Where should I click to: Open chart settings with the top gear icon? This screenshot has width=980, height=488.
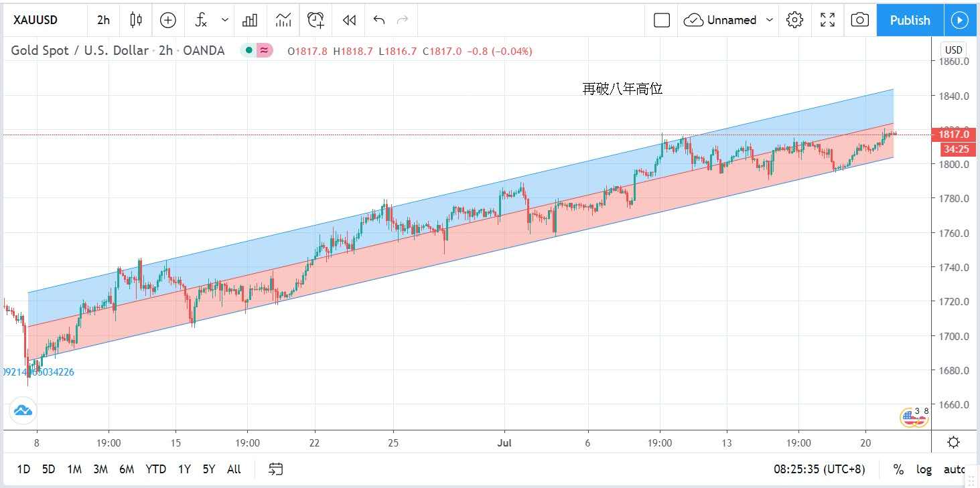pos(794,20)
